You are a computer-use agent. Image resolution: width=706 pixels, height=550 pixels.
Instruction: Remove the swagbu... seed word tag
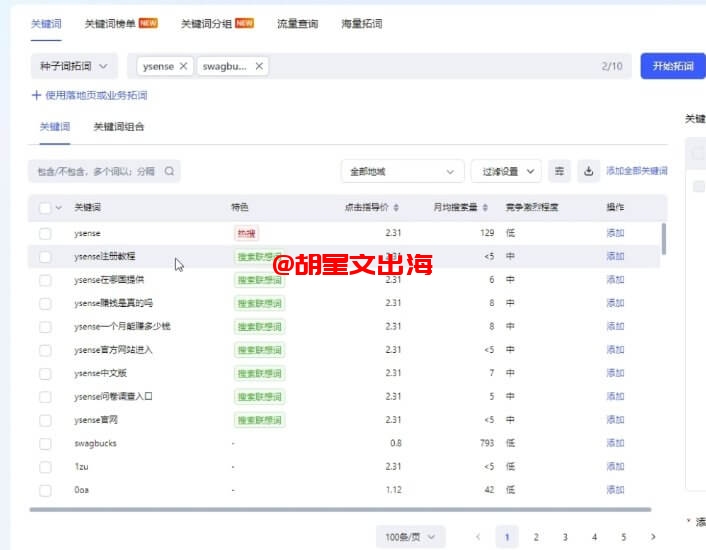259,66
